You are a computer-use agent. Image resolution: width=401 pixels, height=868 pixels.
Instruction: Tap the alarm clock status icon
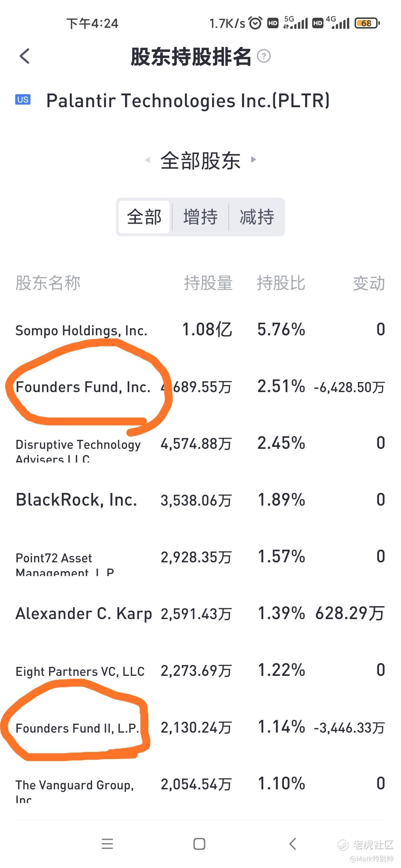(255, 23)
